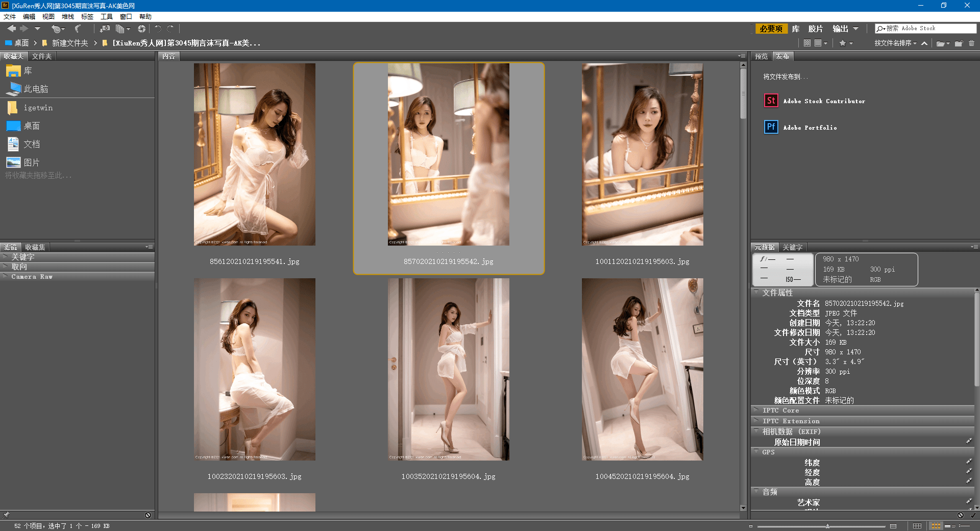This screenshot has height=531, width=980.
Task: Open in Camera Raw aperture icon
Action: [141, 29]
